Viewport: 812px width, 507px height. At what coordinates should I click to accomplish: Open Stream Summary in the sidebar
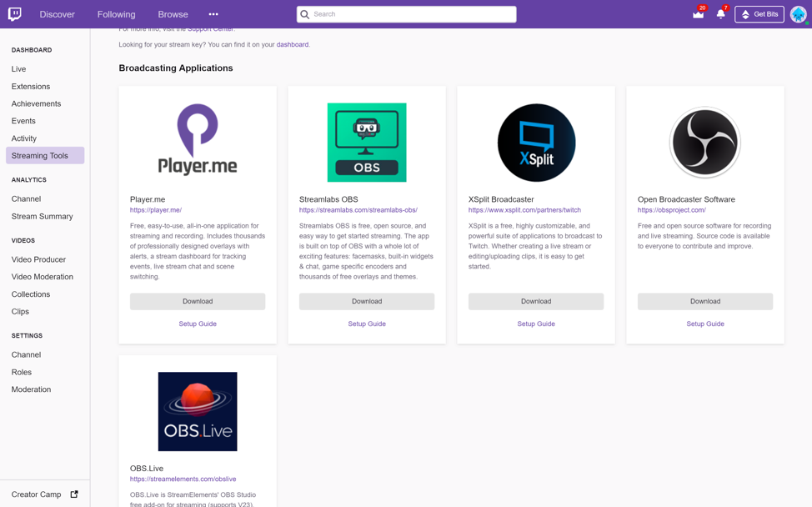(x=42, y=217)
